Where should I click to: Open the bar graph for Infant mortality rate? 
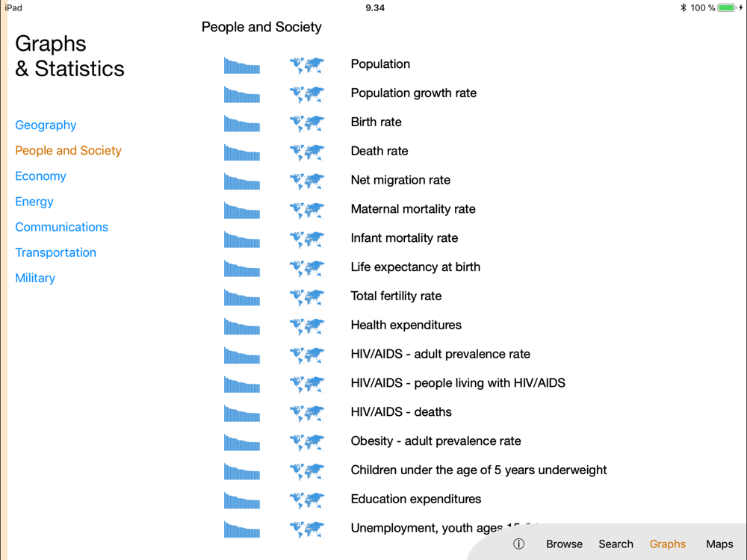coord(242,240)
